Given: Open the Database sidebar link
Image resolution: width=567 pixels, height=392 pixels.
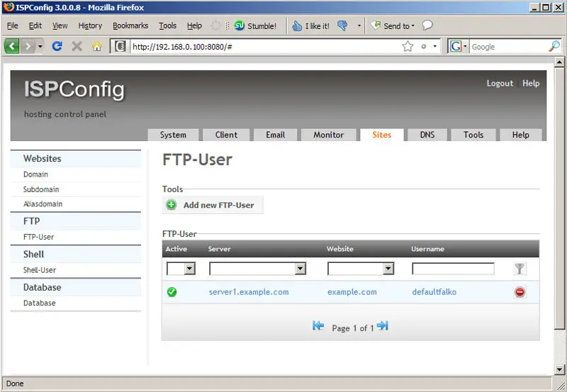Looking at the screenshot, I should [x=40, y=303].
